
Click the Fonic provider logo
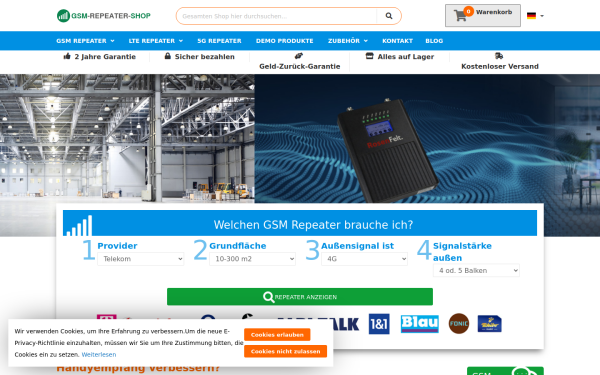[x=459, y=324]
